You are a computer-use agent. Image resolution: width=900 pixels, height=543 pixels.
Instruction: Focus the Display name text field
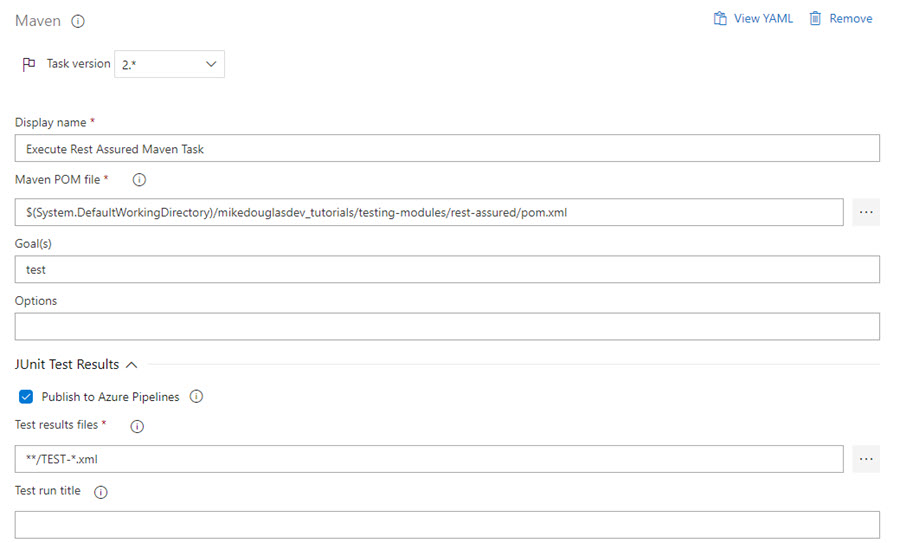(447, 148)
